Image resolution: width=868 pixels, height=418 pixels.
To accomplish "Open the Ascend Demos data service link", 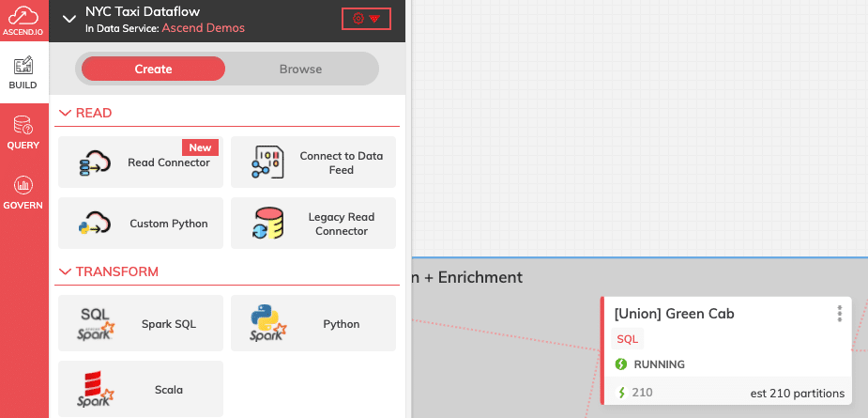I will (204, 28).
